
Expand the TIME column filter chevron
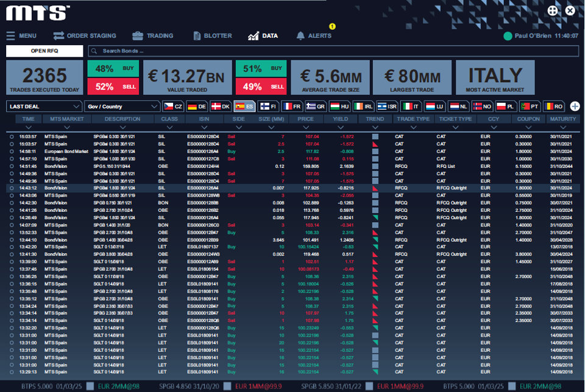click(x=29, y=127)
